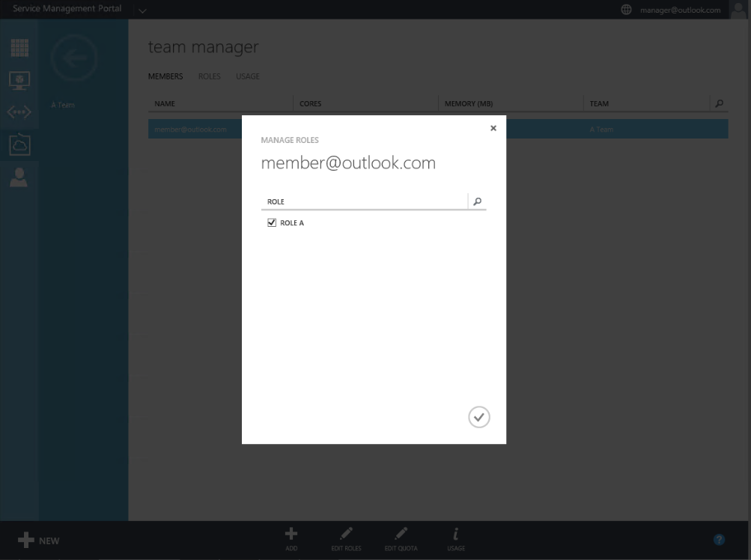
Task: Select the user accounts icon in sidebar
Action: tap(19, 177)
